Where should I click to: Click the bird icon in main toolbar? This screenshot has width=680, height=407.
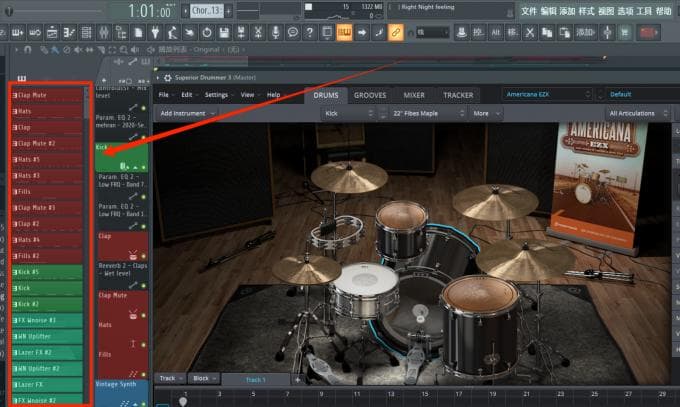coord(190,33)
